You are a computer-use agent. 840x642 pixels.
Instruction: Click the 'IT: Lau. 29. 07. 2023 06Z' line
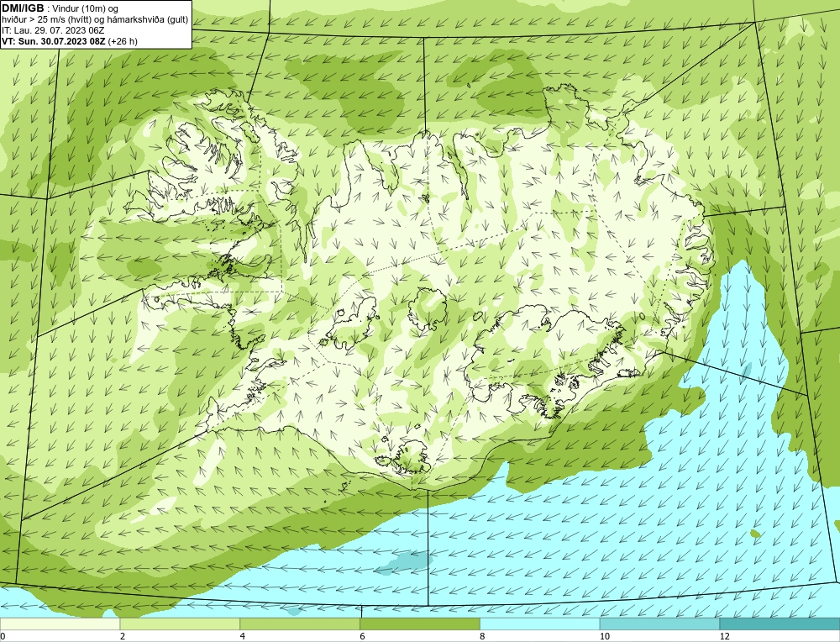click(x=53, y=30)
